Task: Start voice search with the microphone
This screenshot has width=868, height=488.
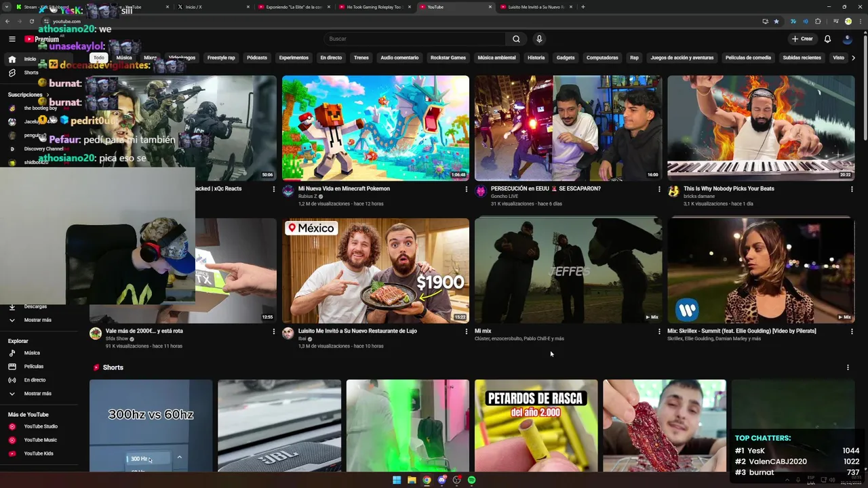Action: pos(539,39)
